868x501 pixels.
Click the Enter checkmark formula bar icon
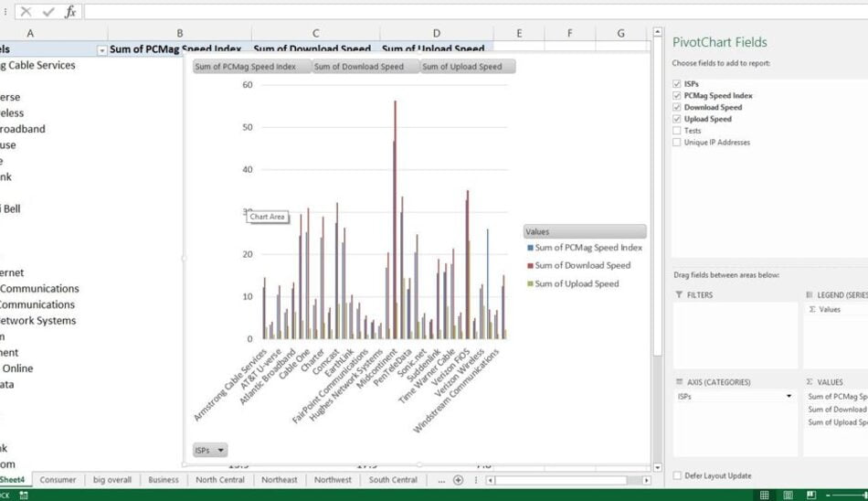48,12
